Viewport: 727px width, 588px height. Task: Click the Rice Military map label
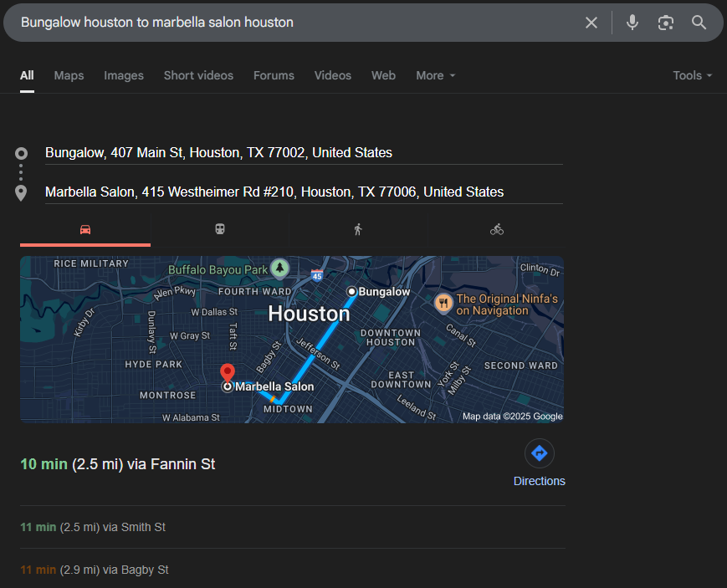91,263
